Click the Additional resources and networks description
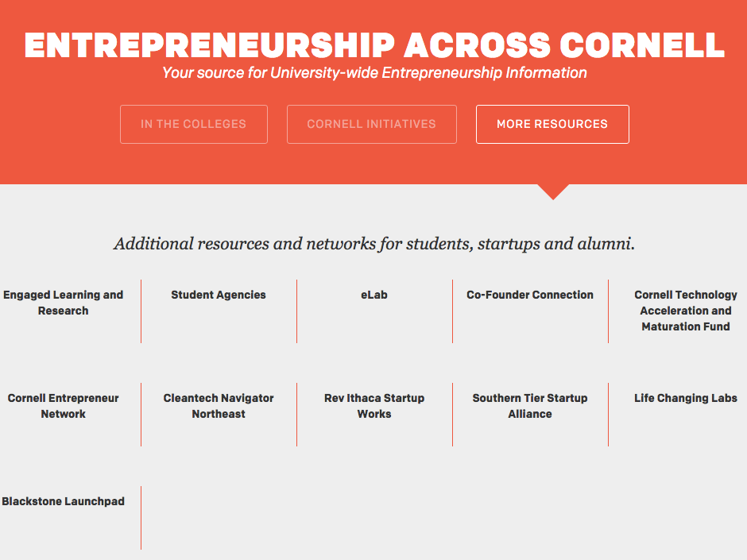 tap(374, 243)
